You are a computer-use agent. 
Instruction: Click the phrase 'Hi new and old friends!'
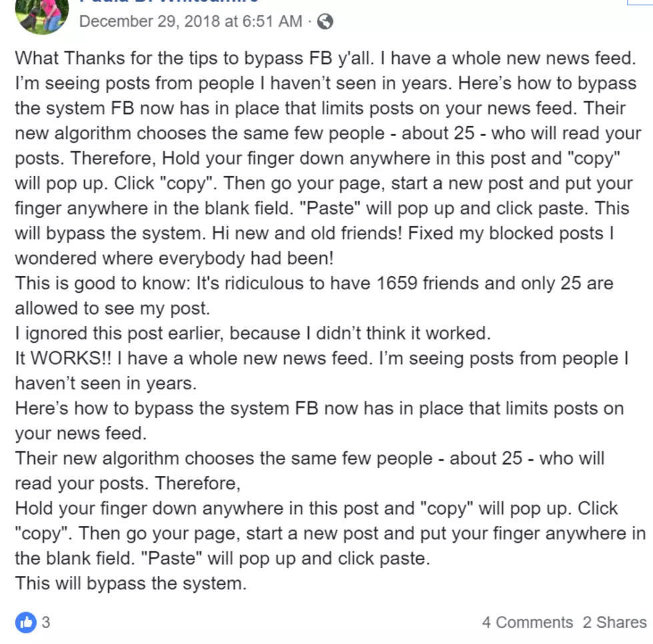point(307,233)
